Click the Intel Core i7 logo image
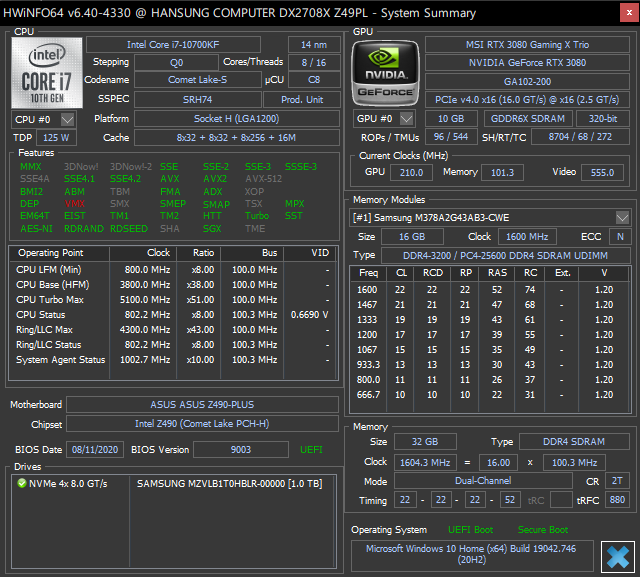The height and width of the screenshot is (577, 640). 47,73
